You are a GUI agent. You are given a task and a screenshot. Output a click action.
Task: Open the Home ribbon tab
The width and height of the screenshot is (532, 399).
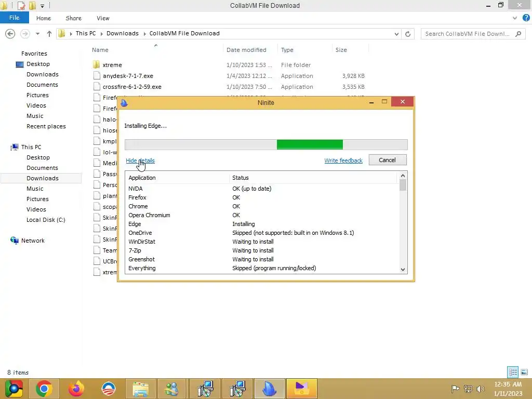(x=44, y=18)
